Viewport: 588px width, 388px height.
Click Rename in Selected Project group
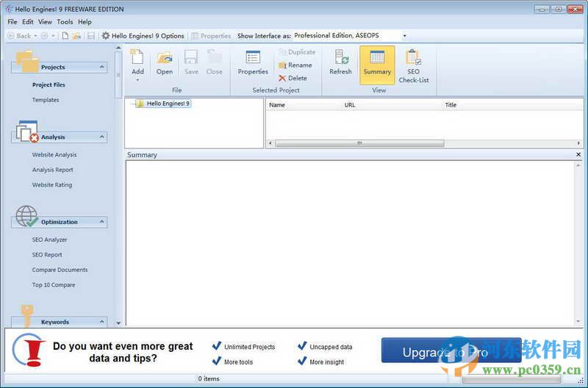coord(295,65)
